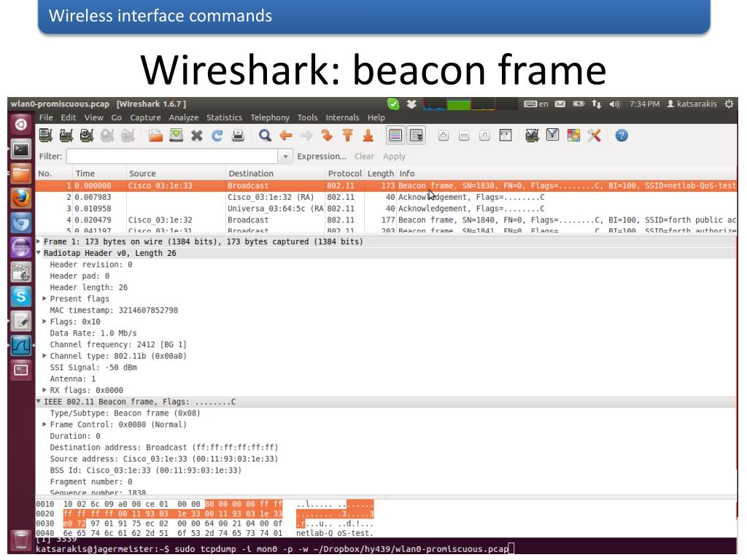Expand the RX flags node
Screen dimensions: 747x560
pyautogui.click(x=44, y=390)
